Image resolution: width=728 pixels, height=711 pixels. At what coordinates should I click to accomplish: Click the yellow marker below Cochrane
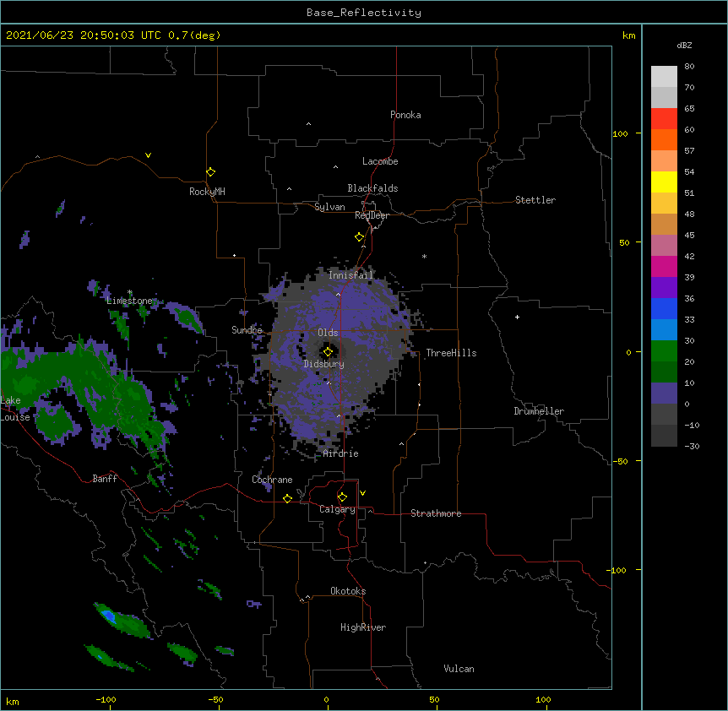[287, 498]
